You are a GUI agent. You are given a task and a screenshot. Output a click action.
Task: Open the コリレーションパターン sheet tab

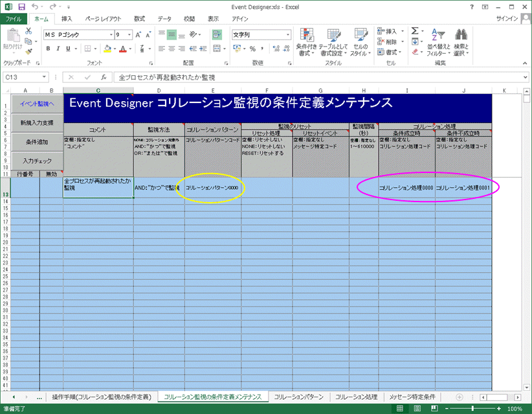tap(298, 397)
